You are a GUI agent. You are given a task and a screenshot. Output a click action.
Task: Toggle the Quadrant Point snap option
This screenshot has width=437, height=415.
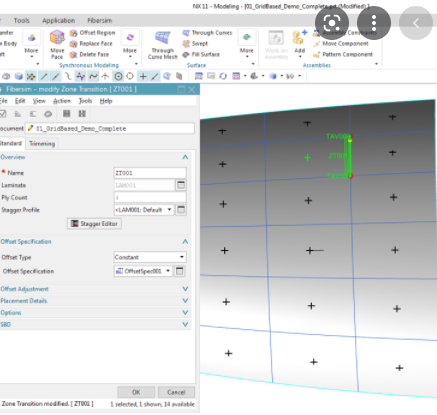130,76
